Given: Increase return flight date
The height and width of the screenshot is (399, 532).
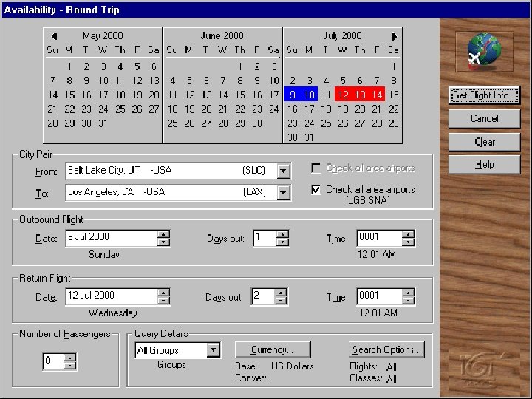Looking at the screenshot, I should [x=163, y=293].
